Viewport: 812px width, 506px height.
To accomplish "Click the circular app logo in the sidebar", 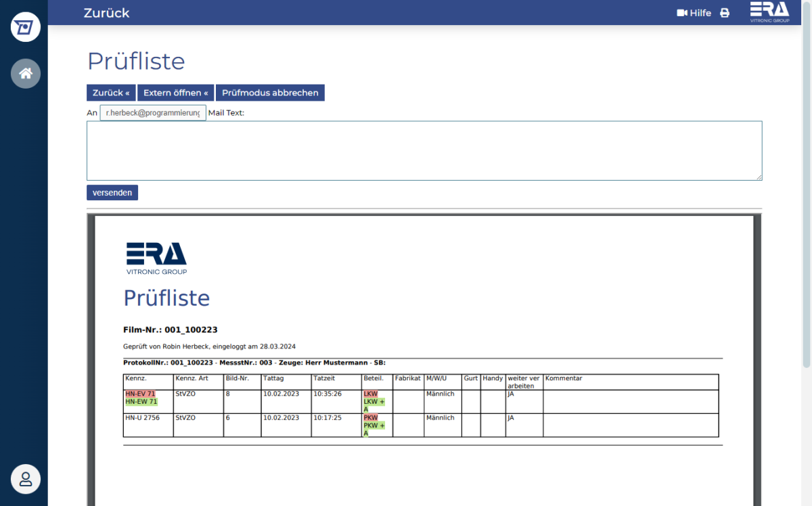I will [x=25, y=27].
